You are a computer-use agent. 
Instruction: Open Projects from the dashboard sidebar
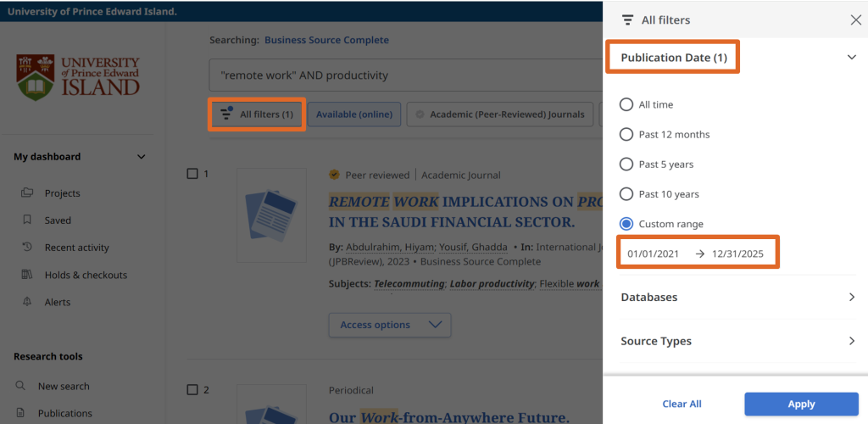pos(63,193)
